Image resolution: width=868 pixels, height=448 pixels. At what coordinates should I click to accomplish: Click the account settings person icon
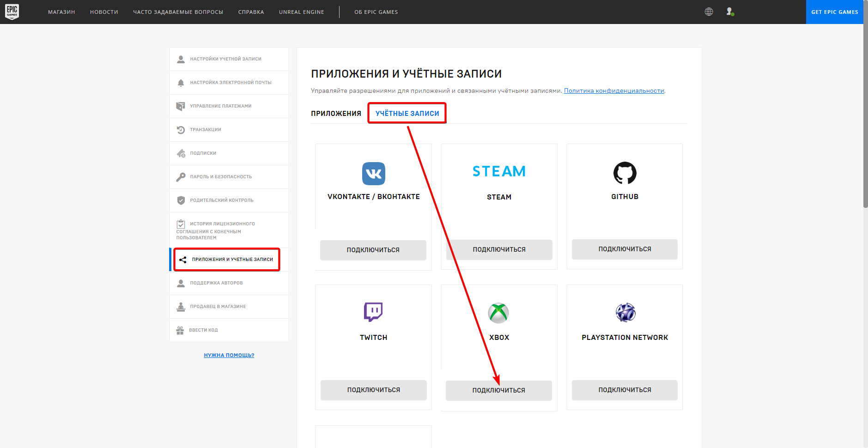181,59
